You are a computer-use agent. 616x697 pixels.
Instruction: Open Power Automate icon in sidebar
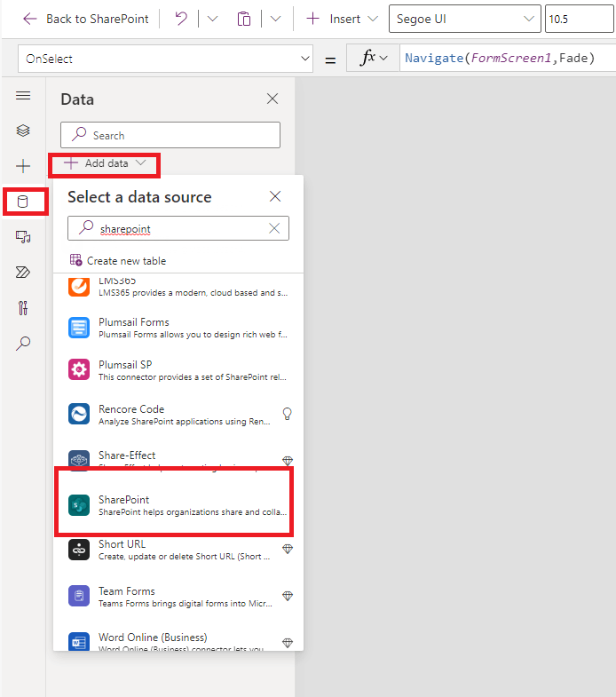[23, 272]
